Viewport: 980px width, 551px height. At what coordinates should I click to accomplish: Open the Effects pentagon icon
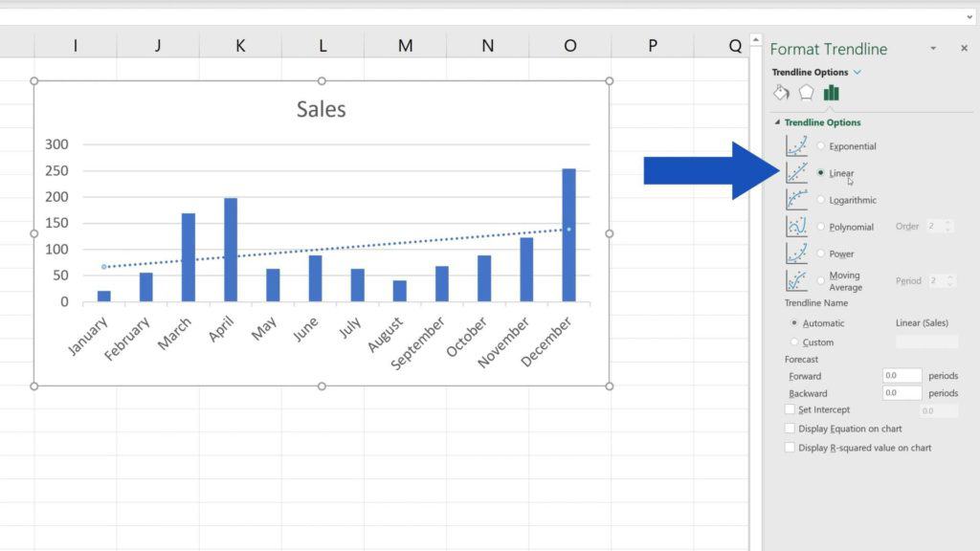[x=808, y=92]
